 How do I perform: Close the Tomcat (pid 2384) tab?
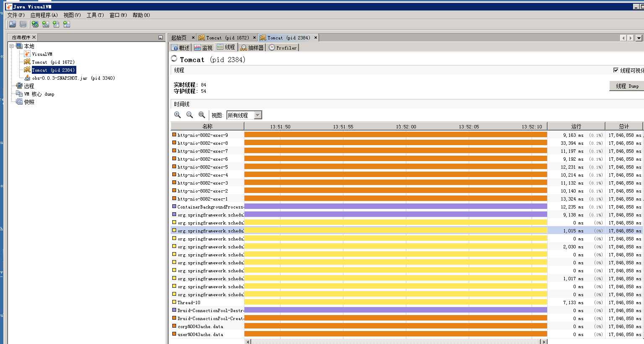point(316,38)
